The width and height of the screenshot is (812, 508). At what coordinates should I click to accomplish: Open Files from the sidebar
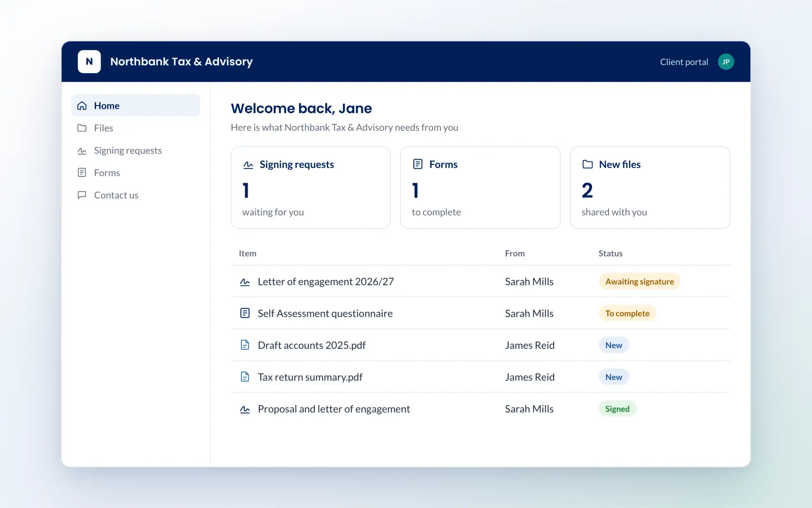point(136,128)
